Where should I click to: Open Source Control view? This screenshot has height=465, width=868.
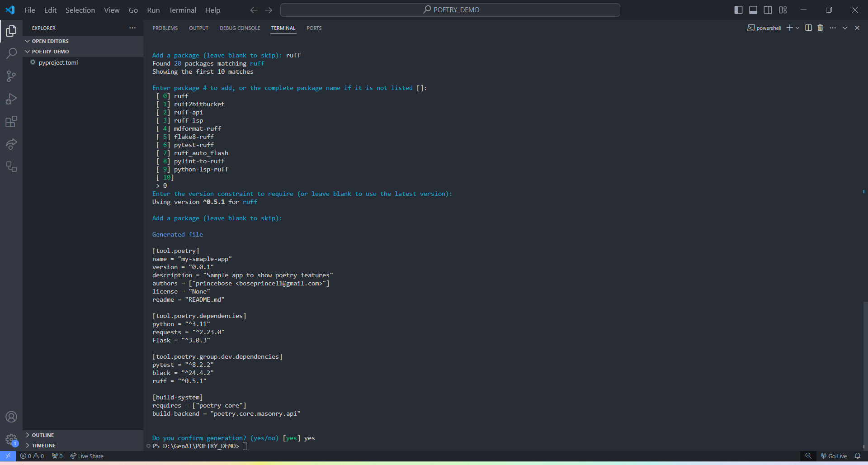11,76
